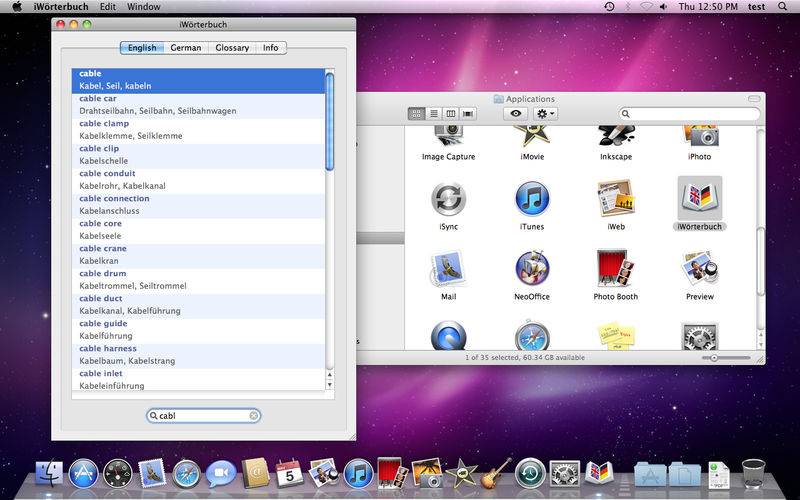Image resolution: width=800 pixels, height=500 pixels.
Task: Open GarageBand guitar icon in Dock
Action: [x=495, y=472]
